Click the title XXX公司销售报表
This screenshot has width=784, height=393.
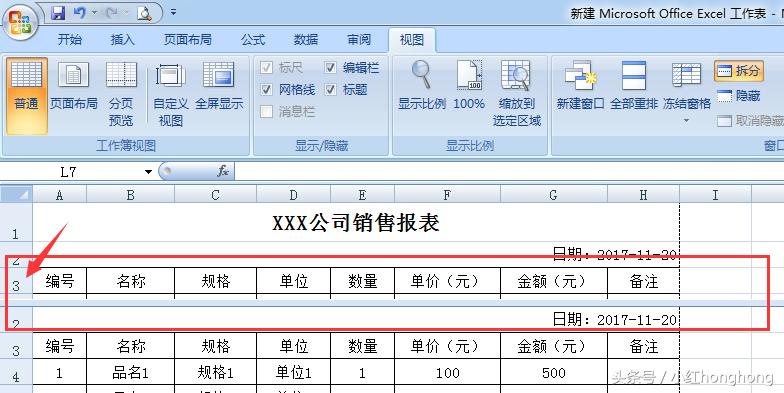[356, 222]
